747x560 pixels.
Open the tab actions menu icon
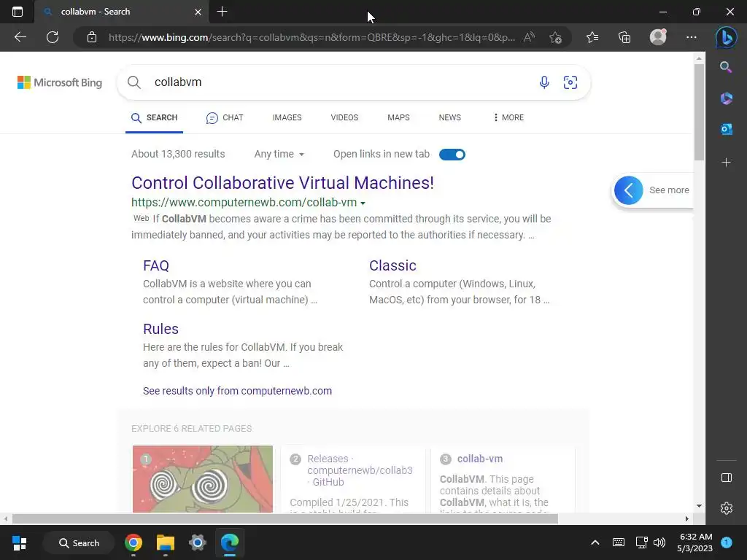pos(18,12)
